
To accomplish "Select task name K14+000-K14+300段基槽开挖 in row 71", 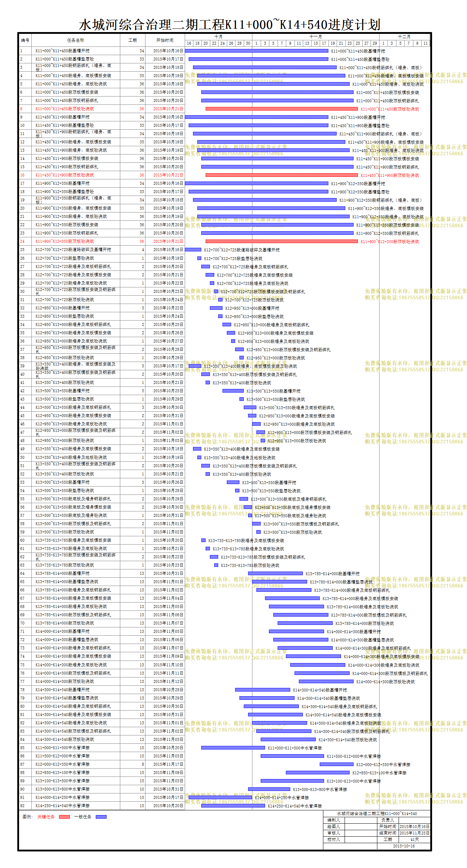I will (x=63, y=631).
